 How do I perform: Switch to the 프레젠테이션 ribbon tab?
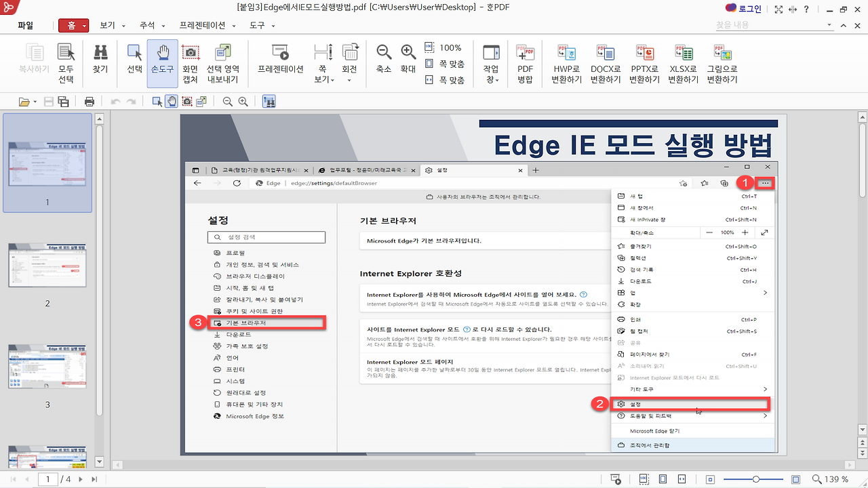click(203, 26)
